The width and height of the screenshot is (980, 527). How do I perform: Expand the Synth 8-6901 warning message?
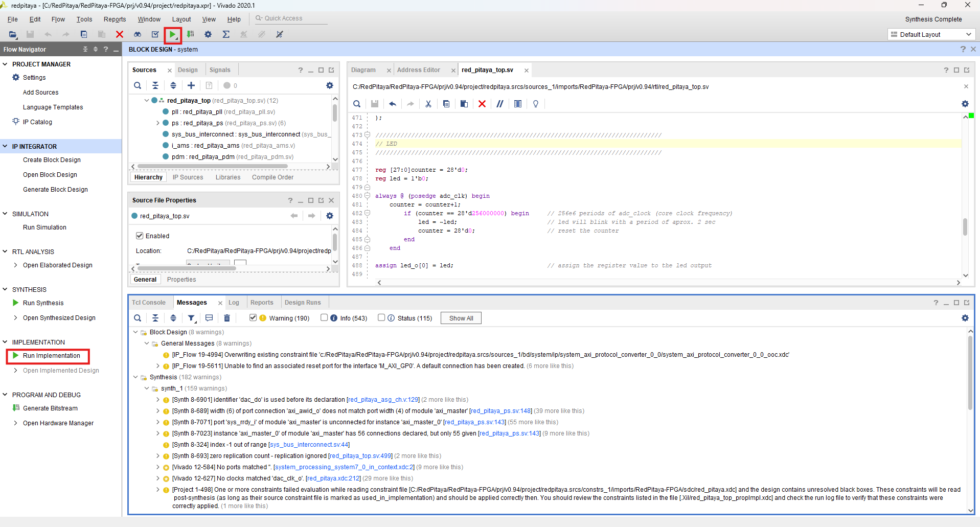tap(158, 399)
